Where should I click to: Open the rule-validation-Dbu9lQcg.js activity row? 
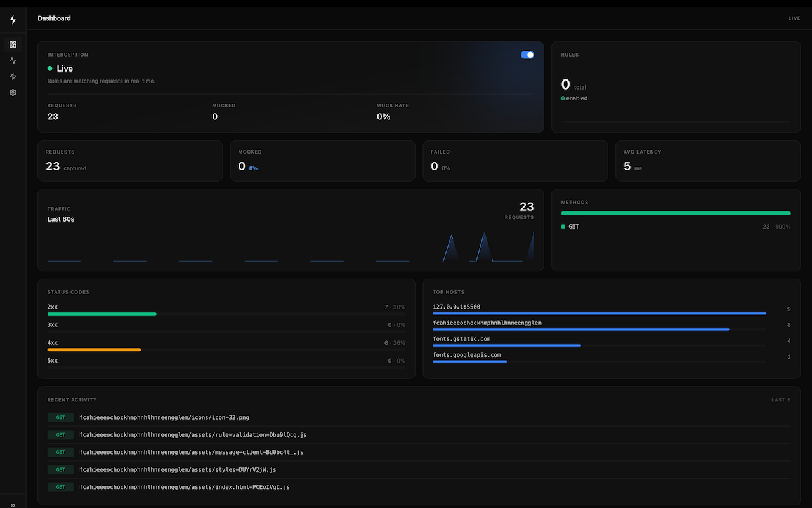[x=419, y=435]
